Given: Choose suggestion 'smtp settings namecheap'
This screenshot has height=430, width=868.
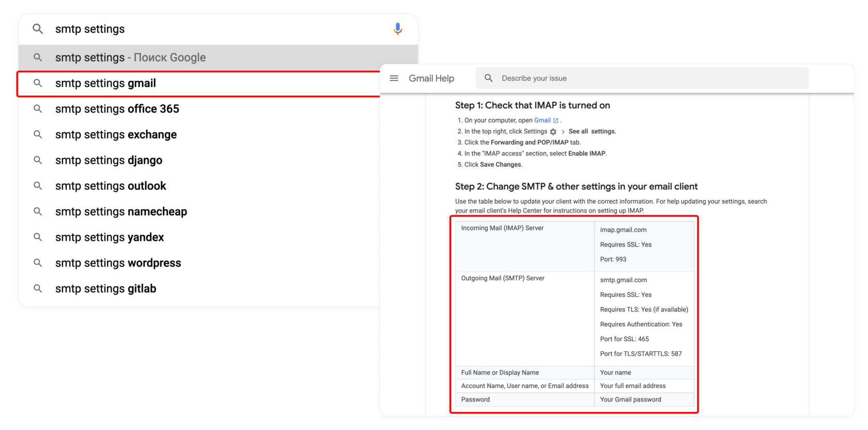Looking at the screenshot, I should pyautogui.click(x=199, y=212).
